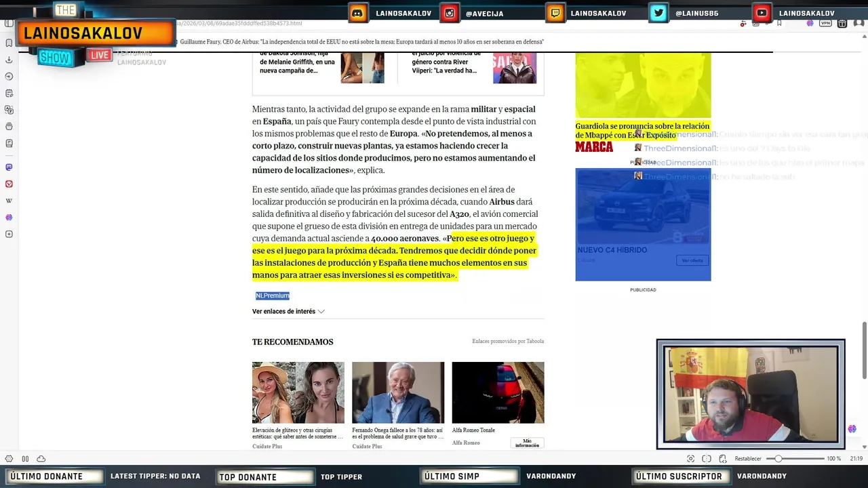Viewport: 868px width, 488px height.
Task: Click the vertical page scrollbar
Action: tap(864, 350)
